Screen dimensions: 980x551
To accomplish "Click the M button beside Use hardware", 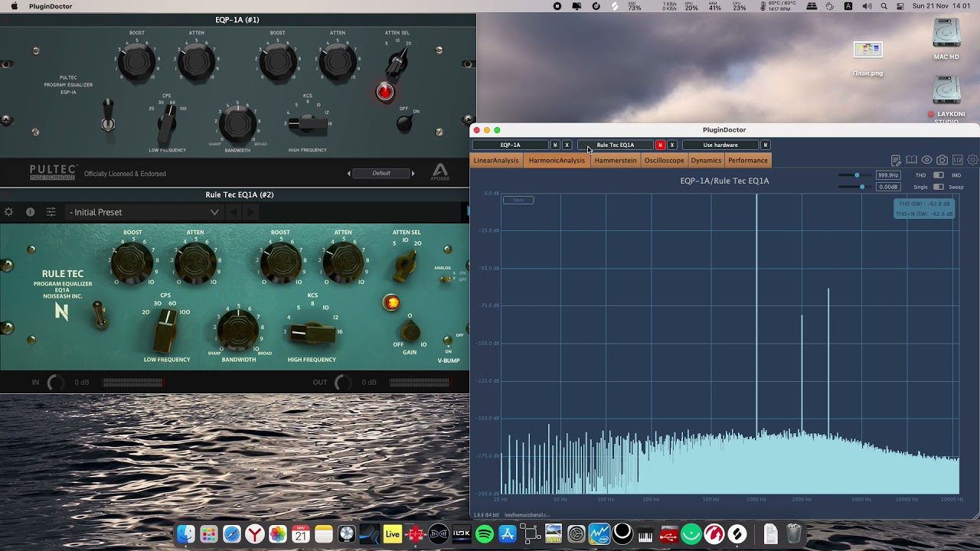I will [765, 145].
